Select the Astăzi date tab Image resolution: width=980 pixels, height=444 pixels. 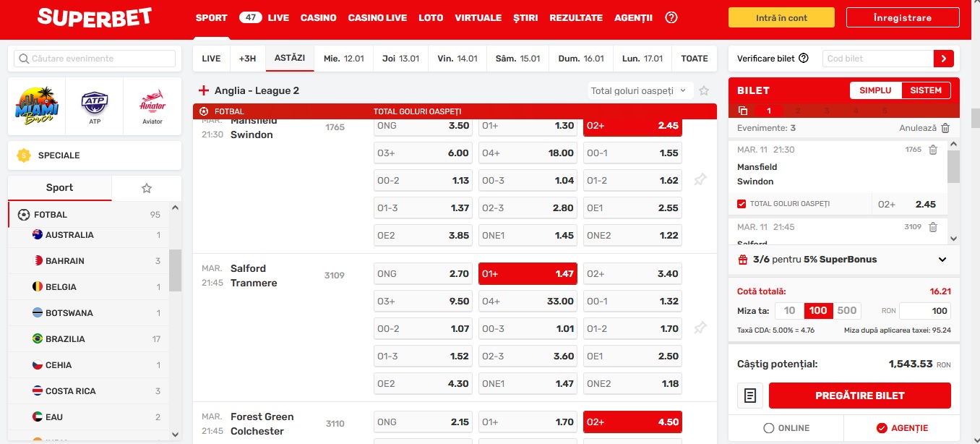(290, 58)
